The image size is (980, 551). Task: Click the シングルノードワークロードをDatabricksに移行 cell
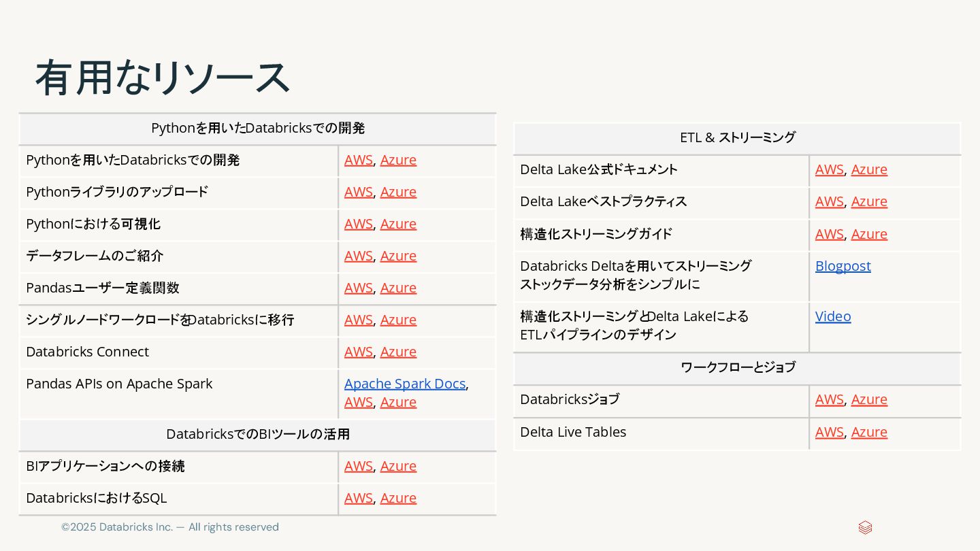pos(178,320)
